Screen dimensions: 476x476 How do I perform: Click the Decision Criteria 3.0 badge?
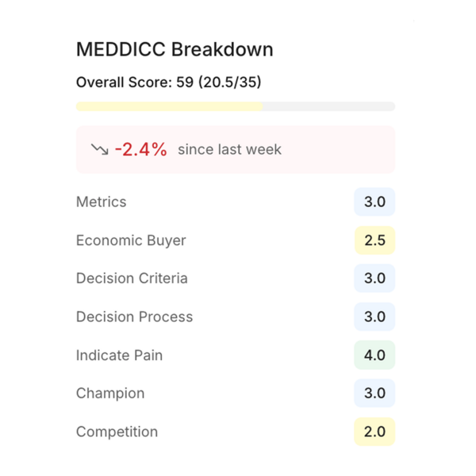pos(374,278)
